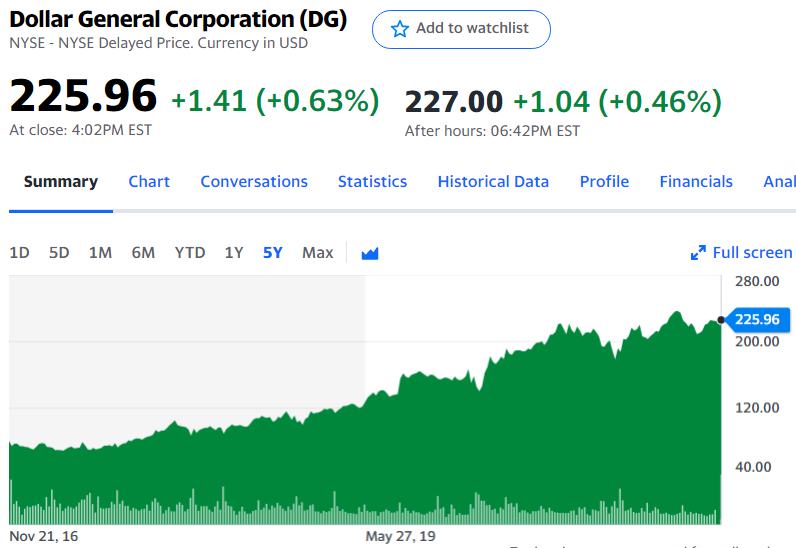Click the 280.00 y-axis label

click(x=757, y=281)
